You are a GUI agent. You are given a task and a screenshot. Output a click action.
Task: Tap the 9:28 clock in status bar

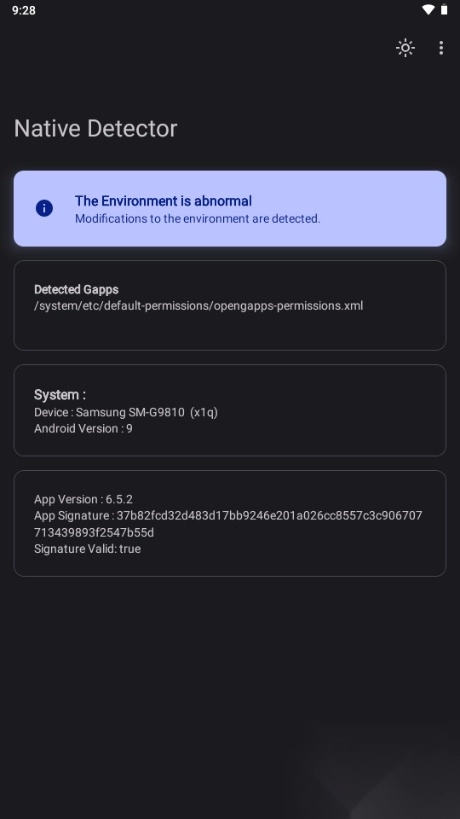[24, 10]
